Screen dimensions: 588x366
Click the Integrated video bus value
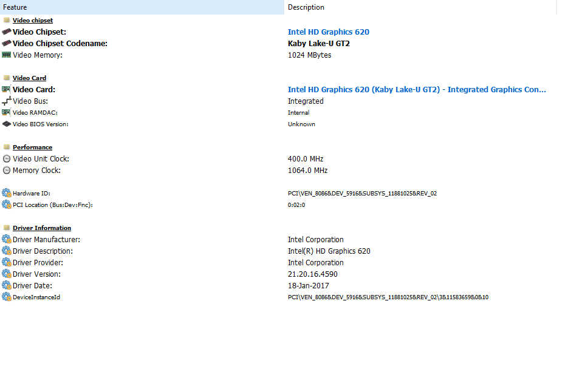click(306, 101)
